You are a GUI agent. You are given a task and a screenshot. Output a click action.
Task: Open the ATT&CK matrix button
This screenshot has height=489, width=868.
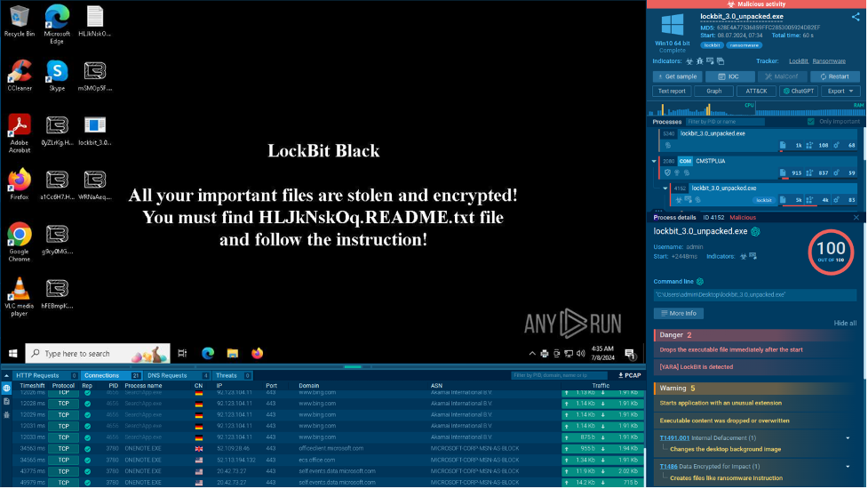pos(756,92)
